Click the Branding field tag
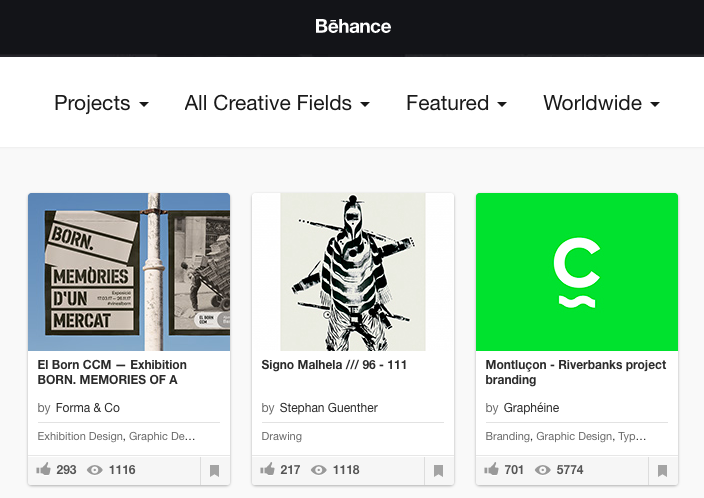The width and height of the screenshot is (704, 498). coord(507,436)
